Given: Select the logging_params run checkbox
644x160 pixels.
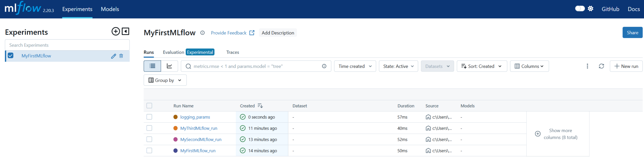Looking at the screenshot, I should 149,117.
